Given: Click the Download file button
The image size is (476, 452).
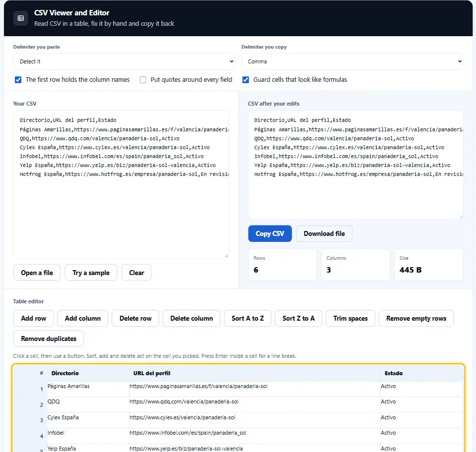Looking at the screenshot, I should pyautogui.click(x=324, y=233).
